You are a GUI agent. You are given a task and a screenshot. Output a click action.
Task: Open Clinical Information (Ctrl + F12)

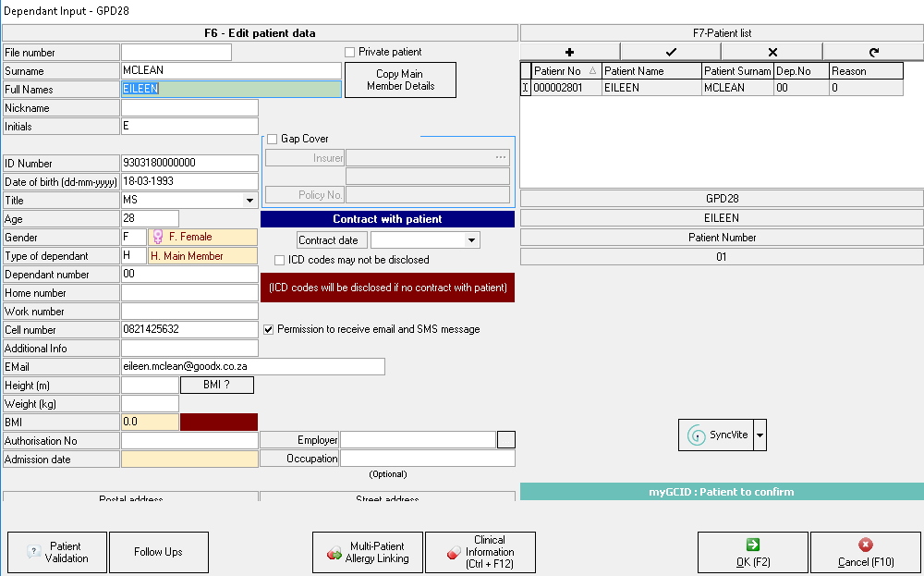click(480, 552)
